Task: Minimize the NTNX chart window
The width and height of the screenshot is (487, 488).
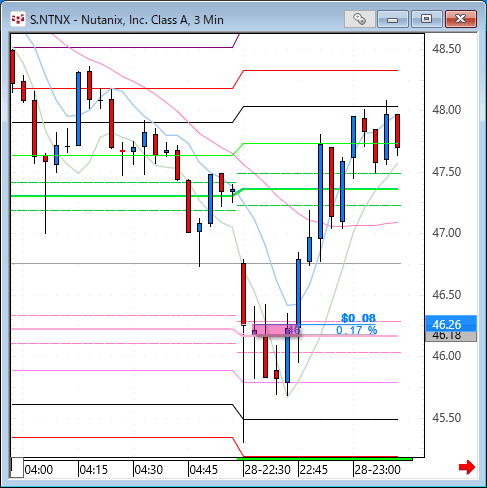Action: (393, 19)
